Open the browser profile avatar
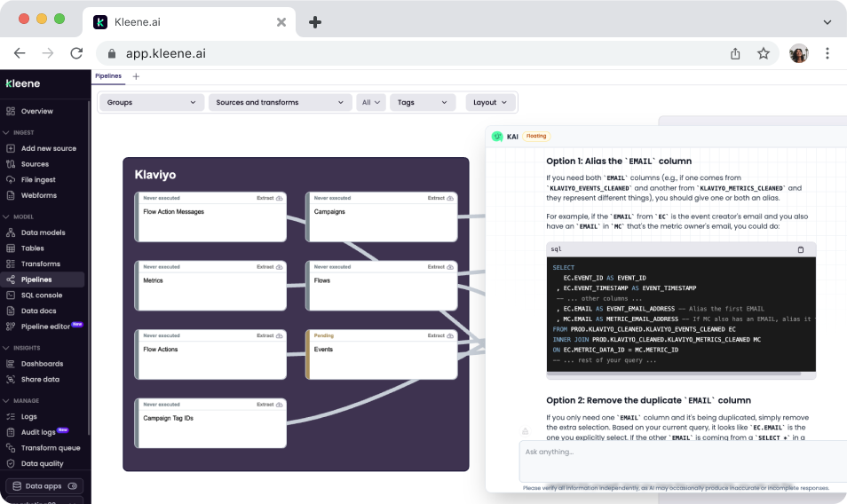 point(798,53)
